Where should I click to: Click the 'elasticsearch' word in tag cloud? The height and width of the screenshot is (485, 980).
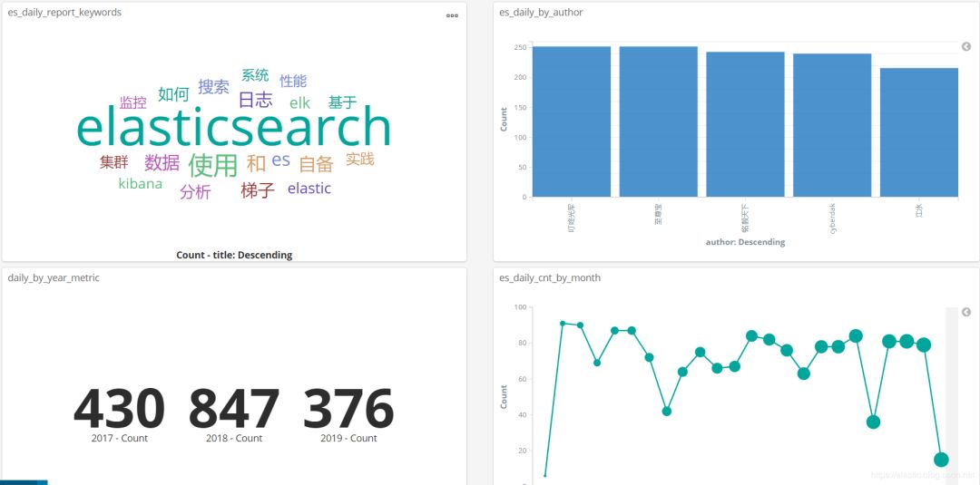pos(233,127)
